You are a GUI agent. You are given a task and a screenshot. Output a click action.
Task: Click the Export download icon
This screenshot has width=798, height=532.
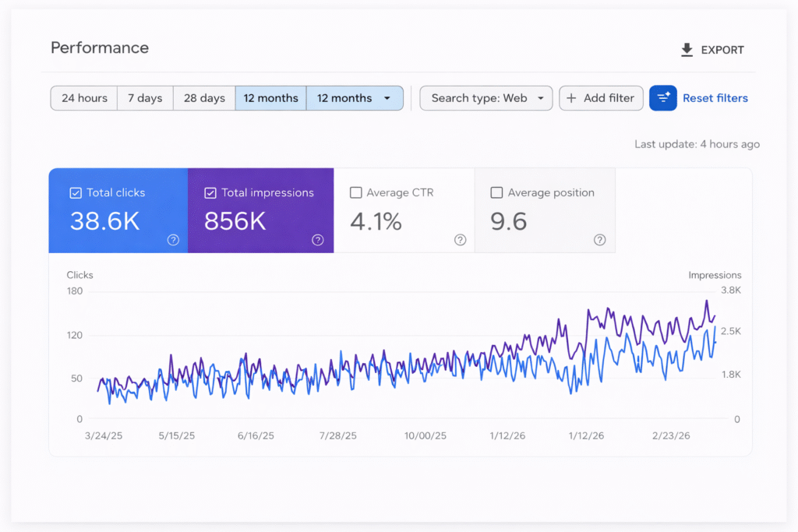click(687, 50)
